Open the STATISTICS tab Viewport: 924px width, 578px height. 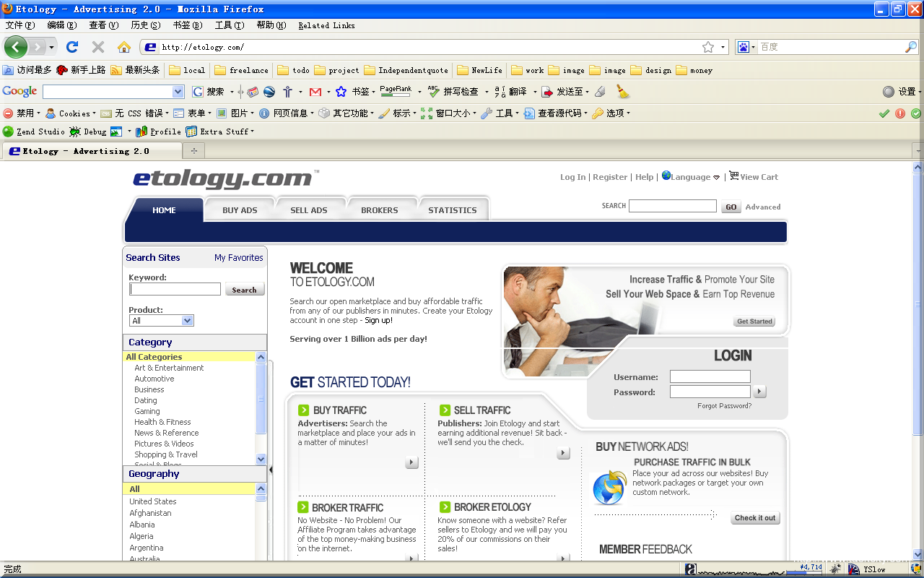[x=453, y=210]
